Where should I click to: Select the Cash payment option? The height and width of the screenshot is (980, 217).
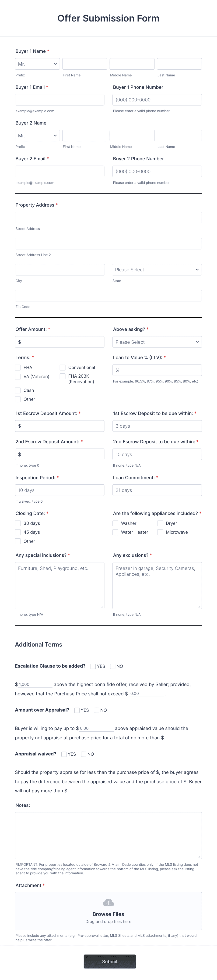[x=17, y=390]
